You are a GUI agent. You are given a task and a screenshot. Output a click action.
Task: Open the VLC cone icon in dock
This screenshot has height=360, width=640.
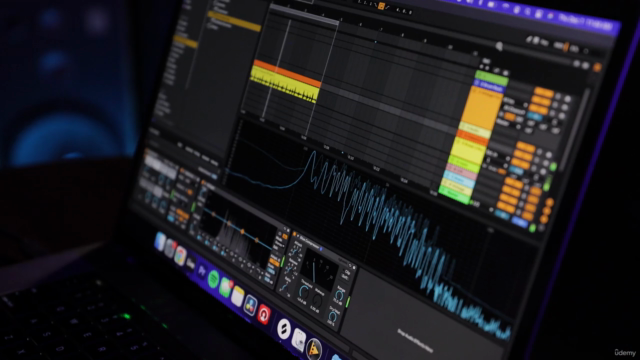click(x=314, y=350)
